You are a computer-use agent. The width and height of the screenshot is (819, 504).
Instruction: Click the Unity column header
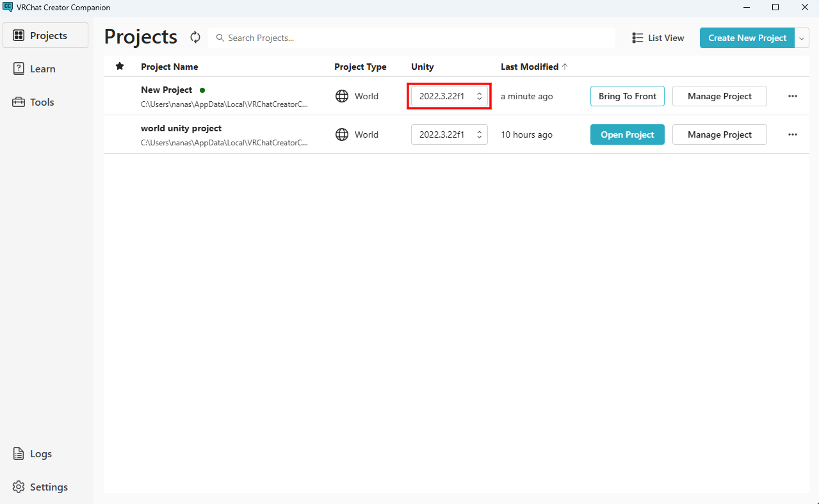[423, 67]
